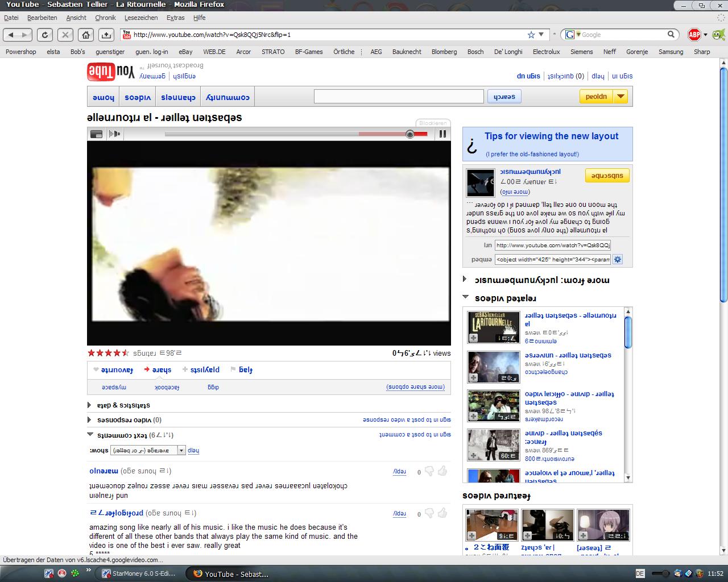Switch to the upside-down 'channels' tab
Screen dimensions: 728x582
[x=178, y=97]
